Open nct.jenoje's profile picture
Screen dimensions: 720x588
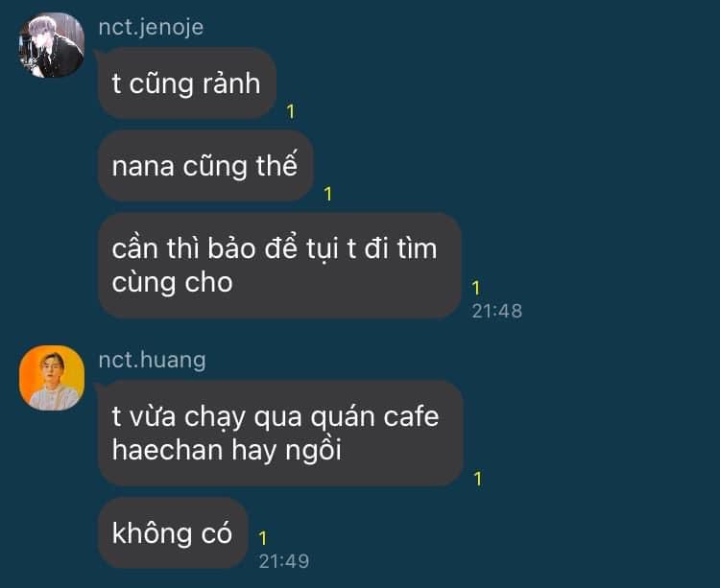(x=52, y=45)
